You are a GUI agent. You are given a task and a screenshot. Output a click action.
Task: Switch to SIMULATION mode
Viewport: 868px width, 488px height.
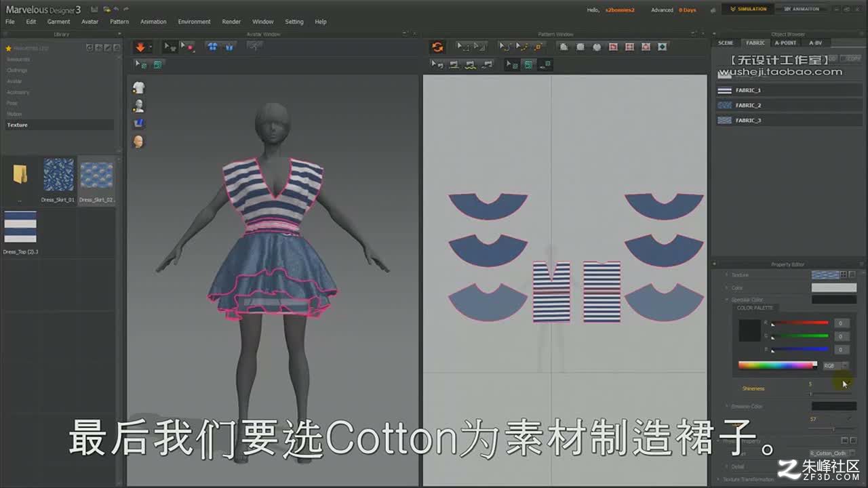[x=749, y=9]
